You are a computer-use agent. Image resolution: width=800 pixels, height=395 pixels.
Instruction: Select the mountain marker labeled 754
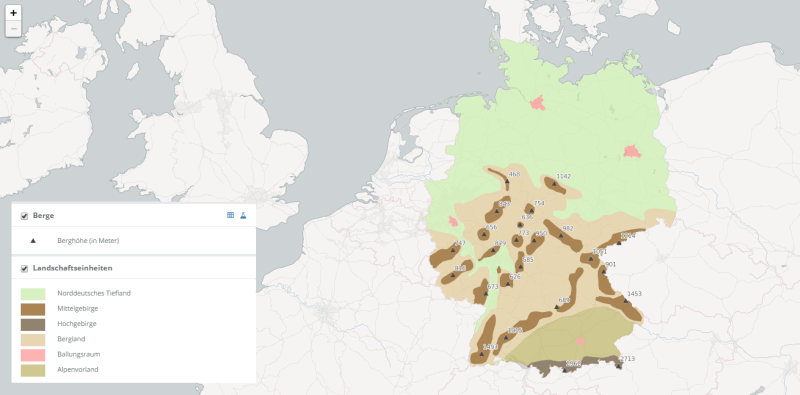pos(532,210)
